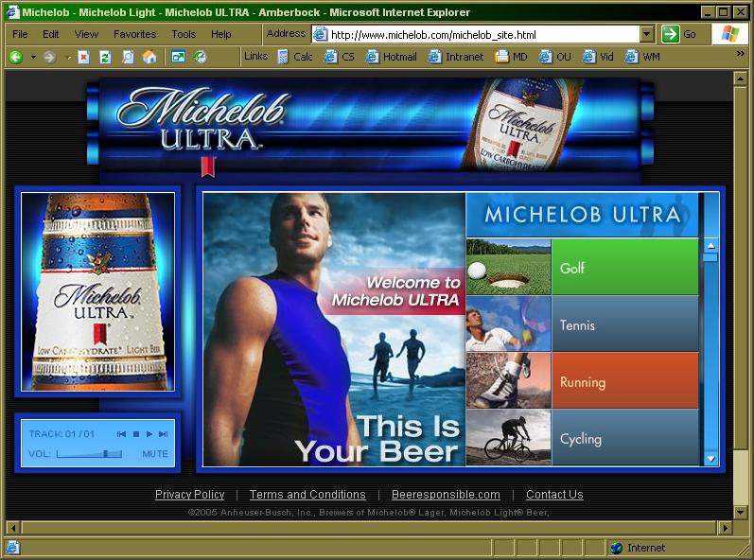This screenshot has width=754, height=560.
Task: Click the full screen toolbar icon
Action: [x=178, y=57]
